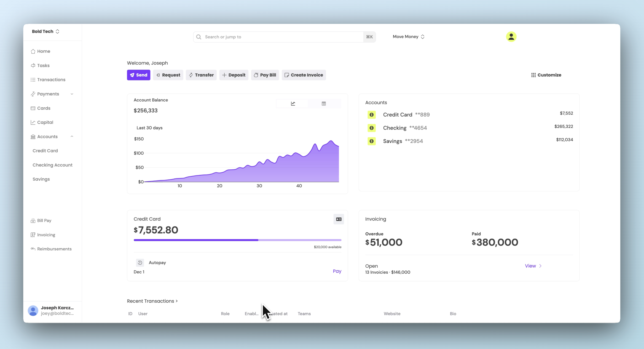
Task: Switch Account Balance to chart view
Action: [x=293, y=104]
